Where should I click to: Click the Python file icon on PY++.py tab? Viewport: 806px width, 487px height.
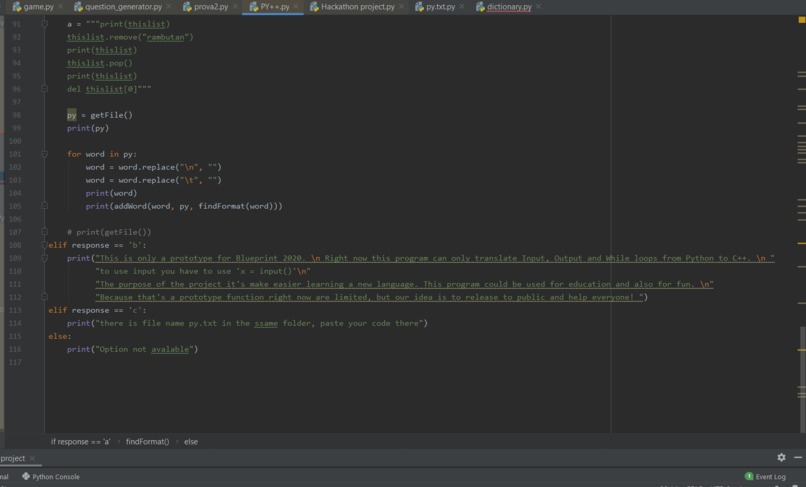253,7
